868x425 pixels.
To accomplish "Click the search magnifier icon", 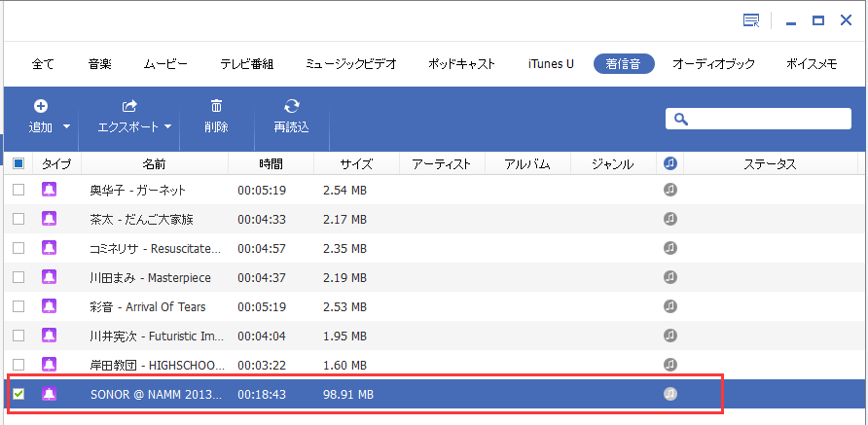I will 681,119.
